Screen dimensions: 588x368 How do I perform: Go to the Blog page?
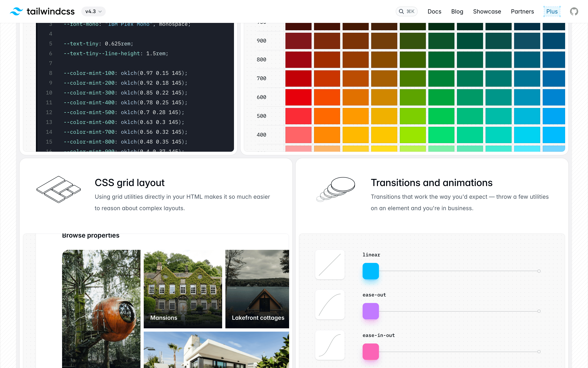(457, 11)
